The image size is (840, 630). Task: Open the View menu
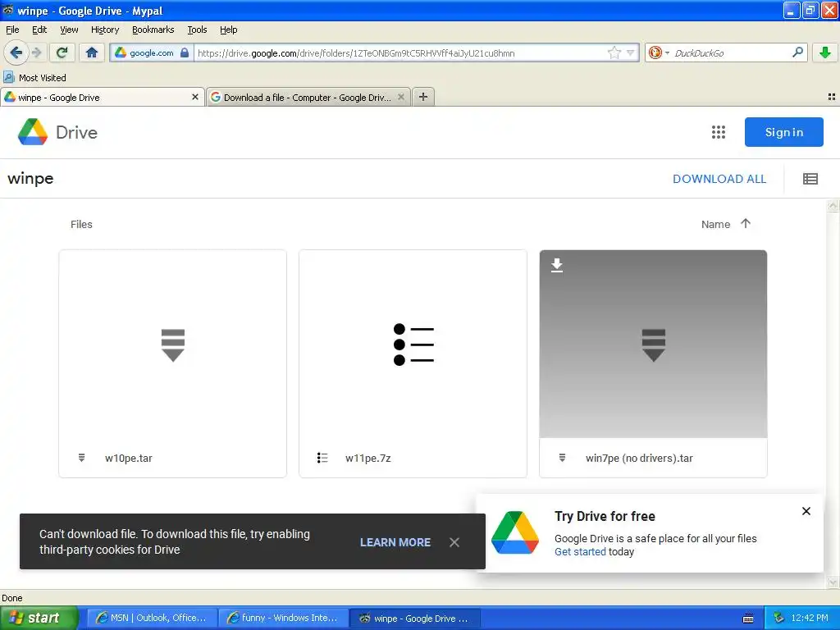(x=69, y=30)
